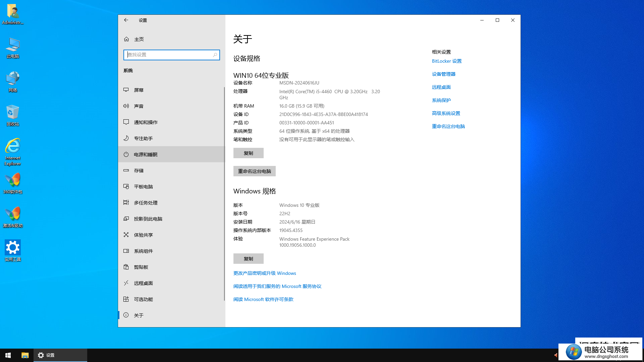Copy device specifications with first 复制 button
The width and height of the screenshot is (644, 362).
coord(248,153)
